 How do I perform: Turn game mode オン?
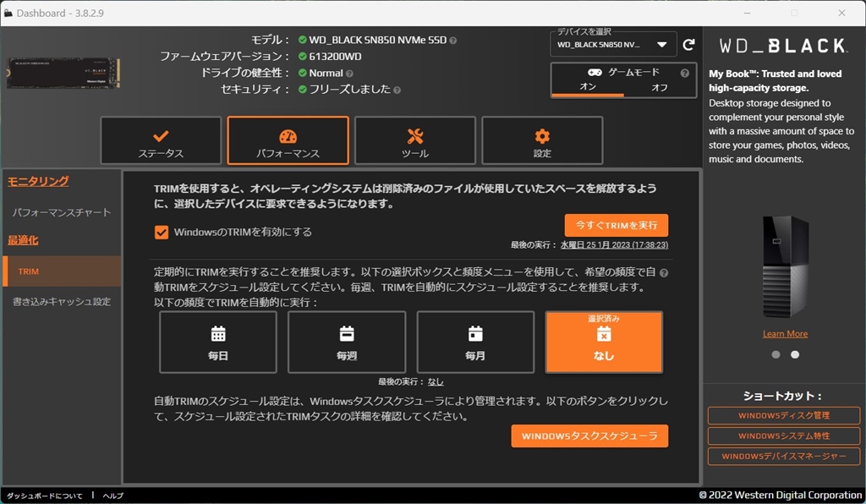(588, 87)
